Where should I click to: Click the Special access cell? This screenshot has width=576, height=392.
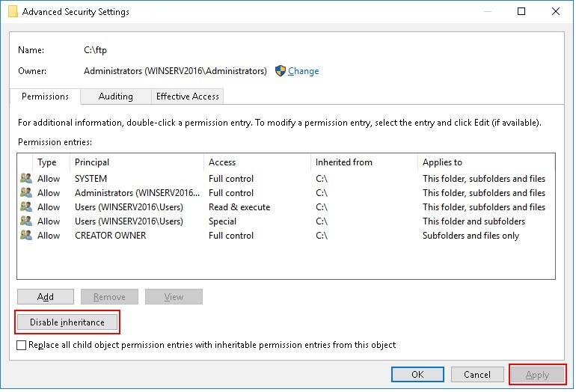point(222,221)
